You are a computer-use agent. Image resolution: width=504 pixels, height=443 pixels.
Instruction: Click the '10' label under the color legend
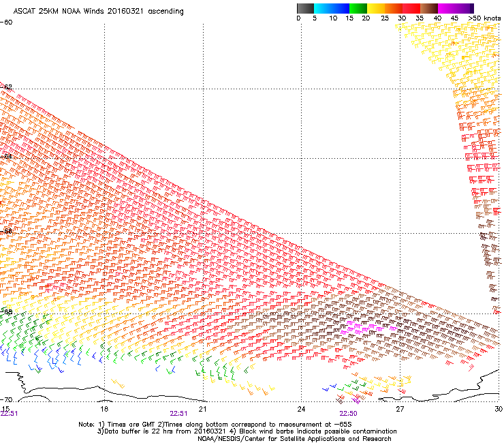[x=333, y=18]
